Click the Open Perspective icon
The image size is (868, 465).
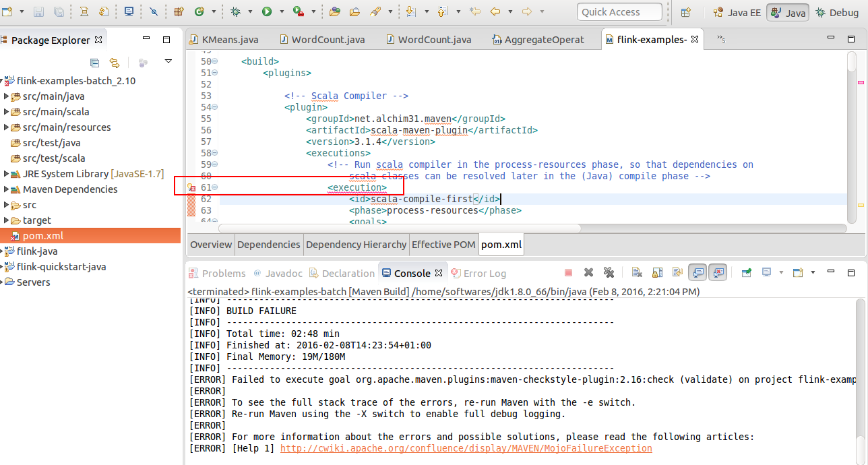(685, 12)
